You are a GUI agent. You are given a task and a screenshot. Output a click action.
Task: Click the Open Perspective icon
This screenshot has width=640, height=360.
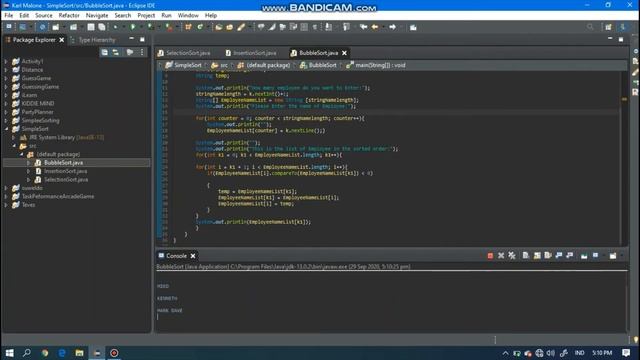click(x=608, y=27)
